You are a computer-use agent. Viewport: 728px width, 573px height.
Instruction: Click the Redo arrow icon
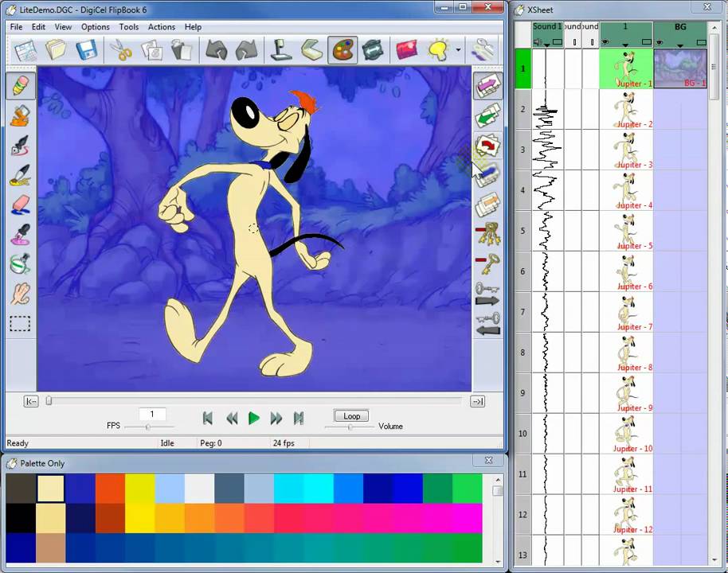[x=247, y=50]
